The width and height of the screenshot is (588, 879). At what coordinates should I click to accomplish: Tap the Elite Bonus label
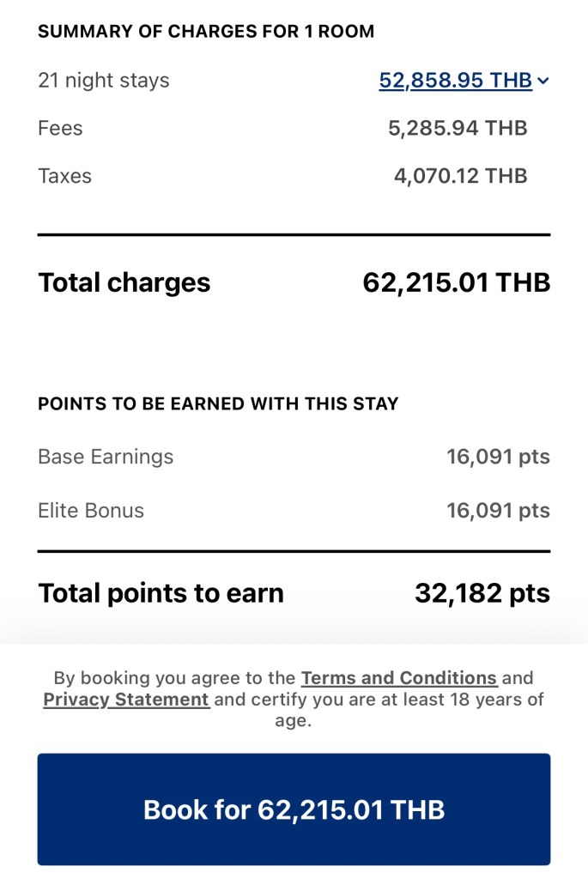pos(91,511)
